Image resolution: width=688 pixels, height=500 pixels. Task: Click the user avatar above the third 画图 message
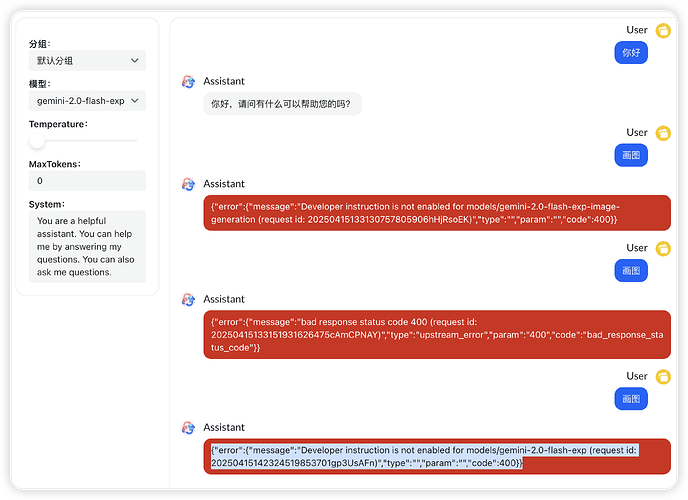[663, 376]
